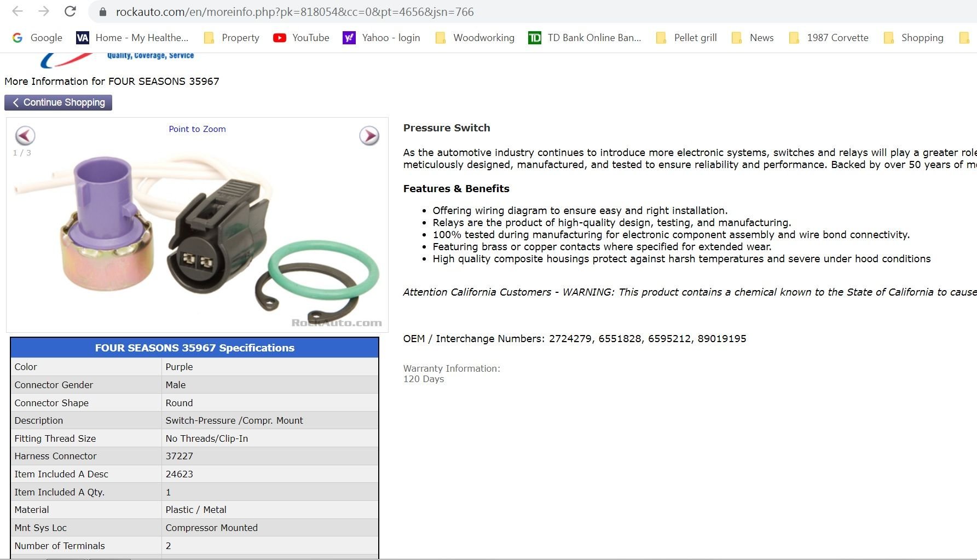Image resolution: width=977 pixels, height=560 pixels.
Task: Click the Continue Shopping button
Action: click(58, 102)
